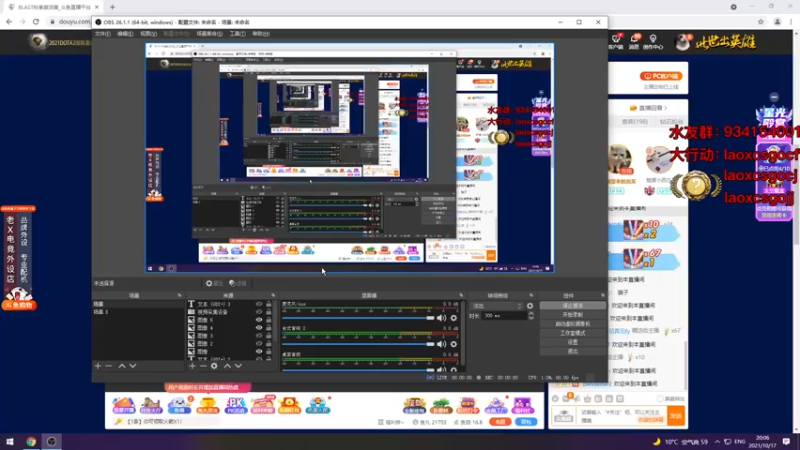The image size is (800, 450).
Task: Move the scene down in the Scenes list
Action: tap(133, 366)
